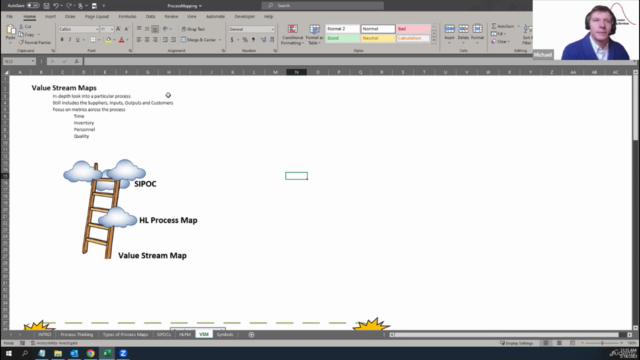Click the Merge & Center button

tap(198, 40)
